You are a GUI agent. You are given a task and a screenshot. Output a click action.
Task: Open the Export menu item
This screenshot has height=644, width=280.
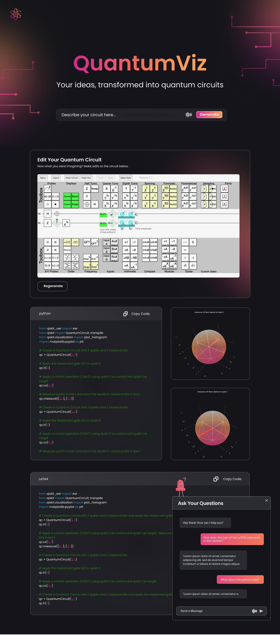pyautogui.click(x=56, y=178)
